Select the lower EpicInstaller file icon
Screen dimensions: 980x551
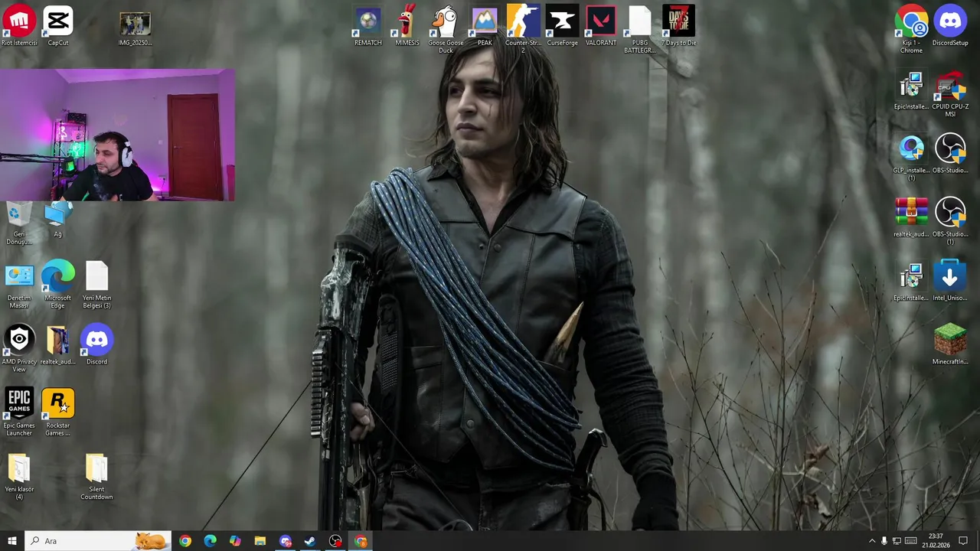point(911,281)
